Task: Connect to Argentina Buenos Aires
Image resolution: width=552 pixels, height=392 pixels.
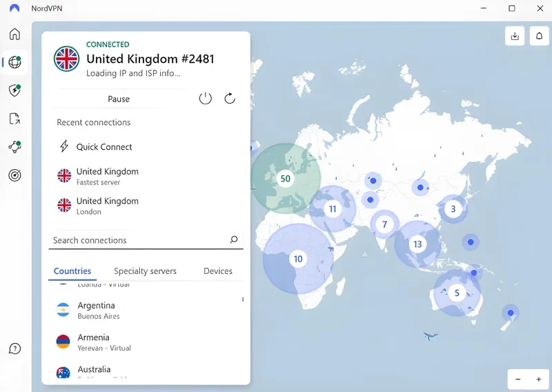Action: pyautogui.click(x=146, y=311)
